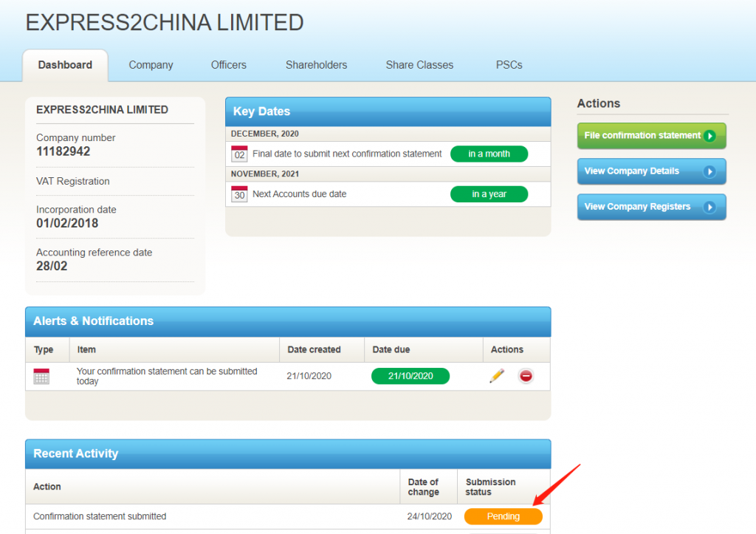Click the pencil edit icon in Alerts
Image resolution: width=756 pixels, height=534 pixels.
497,376
